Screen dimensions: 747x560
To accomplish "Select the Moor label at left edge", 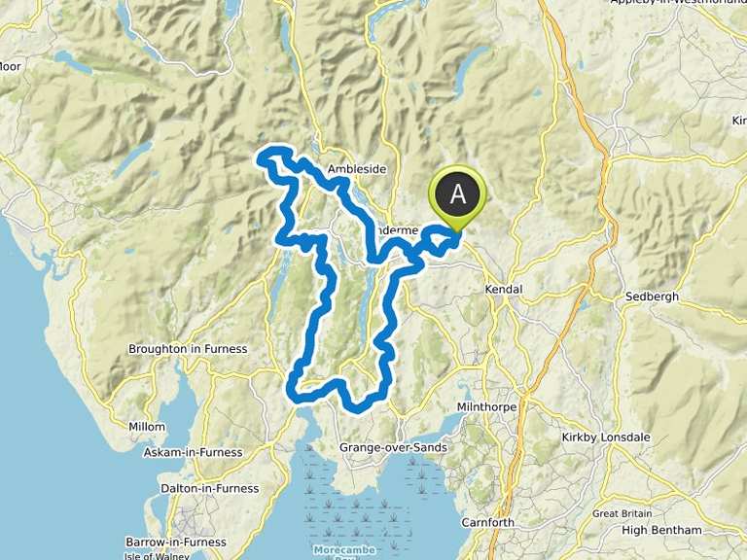I will pyautogui.click(x=11, y=67).
